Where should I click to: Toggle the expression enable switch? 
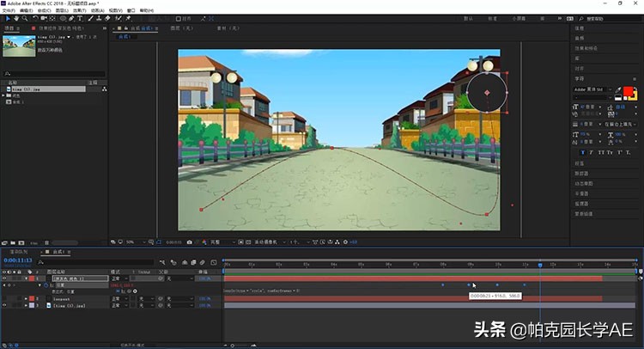click(x=118, y=291)
